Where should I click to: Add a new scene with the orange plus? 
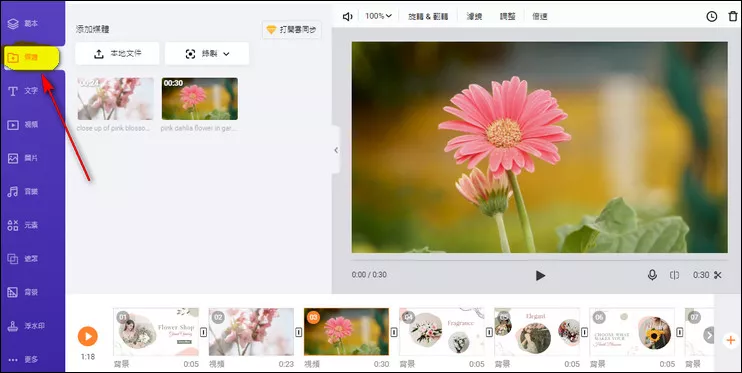[x=731, y=340]
